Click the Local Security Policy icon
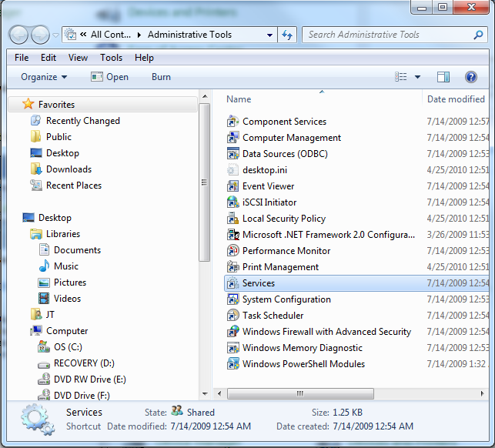 [x=233, y=219]
